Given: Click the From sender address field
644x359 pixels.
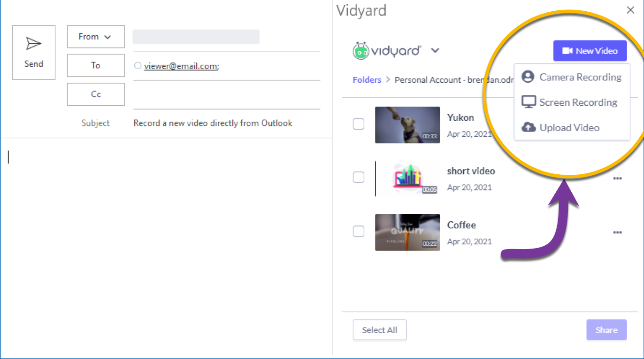Looking at the screenshot, I should pyautogui.click(x=196, y=37).
